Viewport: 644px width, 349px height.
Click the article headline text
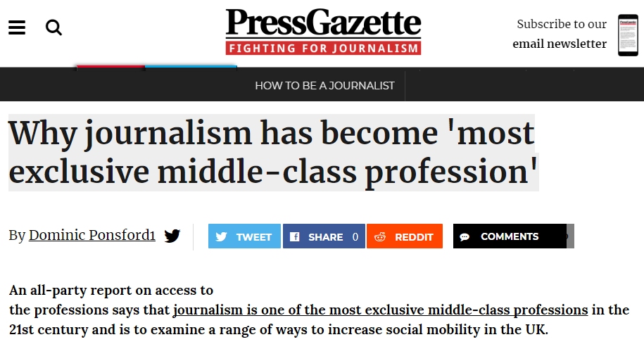(x=272, y=153)
